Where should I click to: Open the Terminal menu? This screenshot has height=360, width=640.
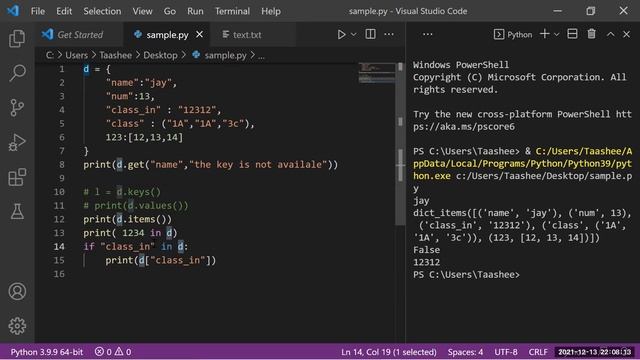[232, 11]
